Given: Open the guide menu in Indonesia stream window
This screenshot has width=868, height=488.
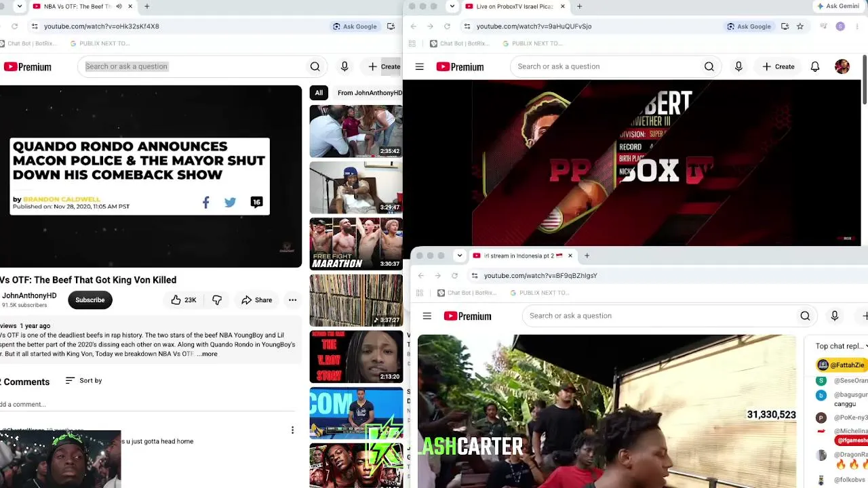Looking at the screenshot, I should tap(427, 316).
